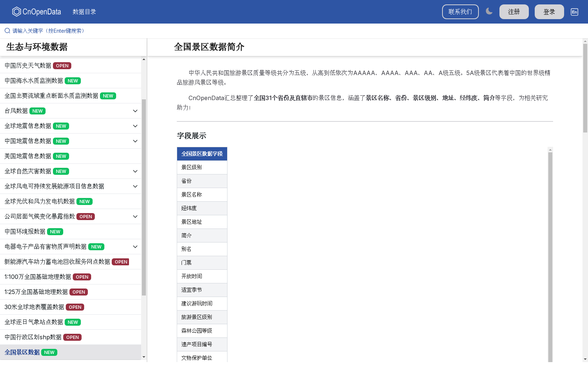This screenshot has width=588, height=368.
Task: Click field table scrollbar up arrow
Action: point(550,150)
